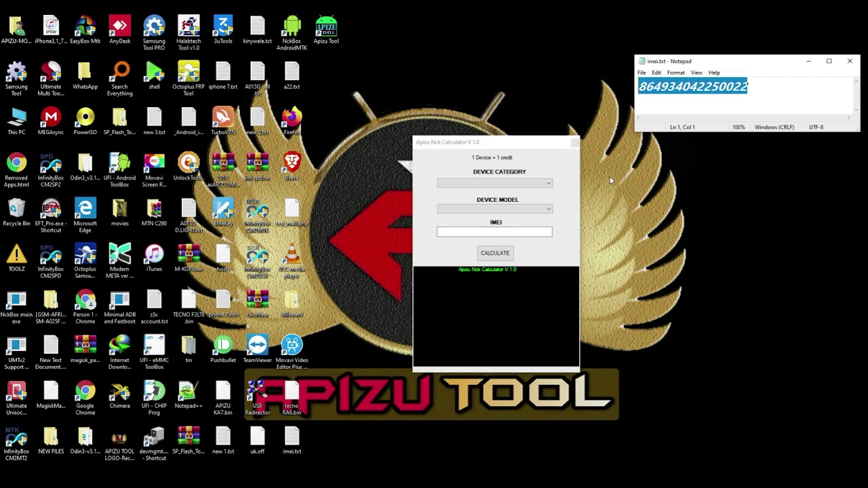Screen dimensions: 868x488
Task: Open the Format menu in Notepad
Action: click(675, 73)
